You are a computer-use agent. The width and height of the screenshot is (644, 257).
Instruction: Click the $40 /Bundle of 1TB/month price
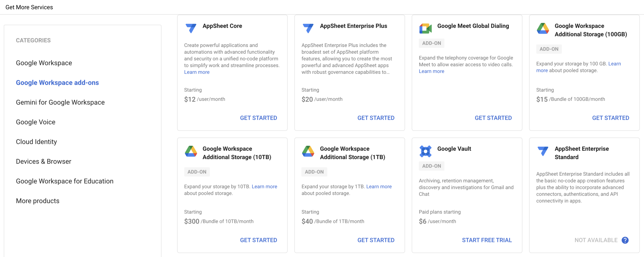point(333,221)
